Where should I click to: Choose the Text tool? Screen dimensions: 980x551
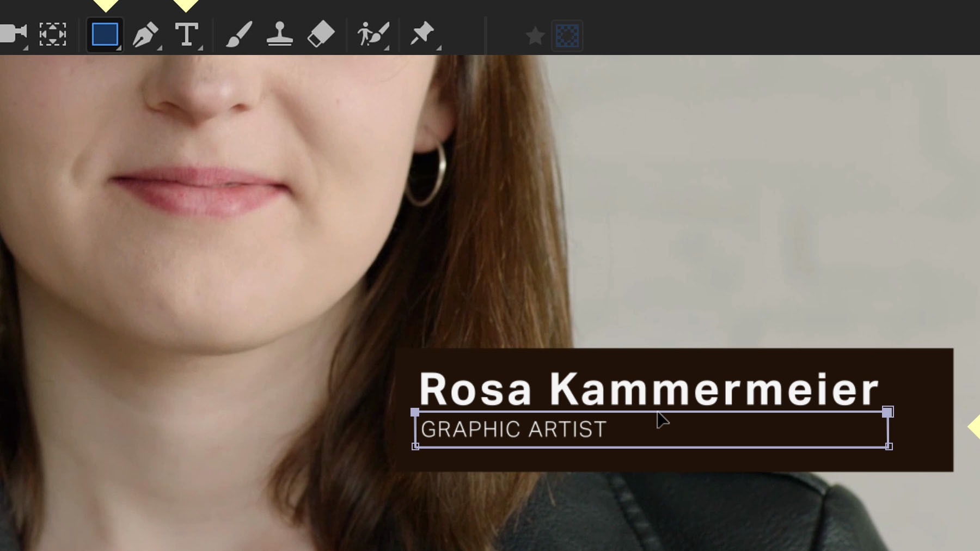pyautogui.click(x=187, y=35)
